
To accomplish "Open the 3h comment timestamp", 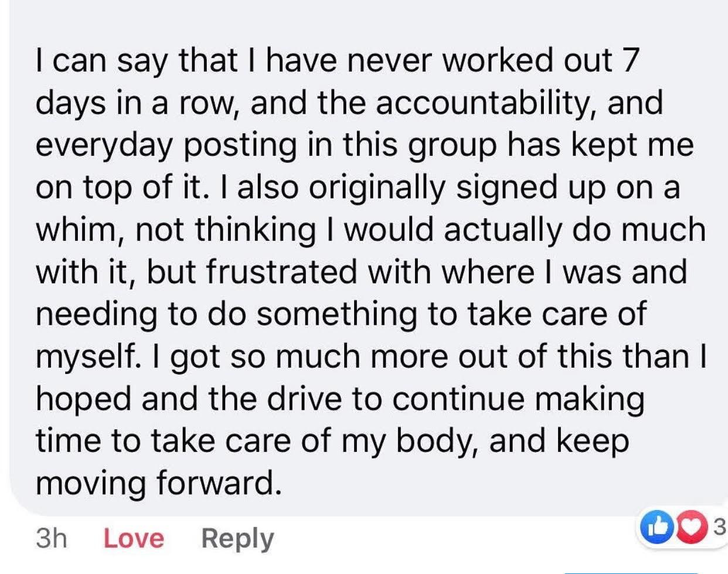I will tap(51, 538).
